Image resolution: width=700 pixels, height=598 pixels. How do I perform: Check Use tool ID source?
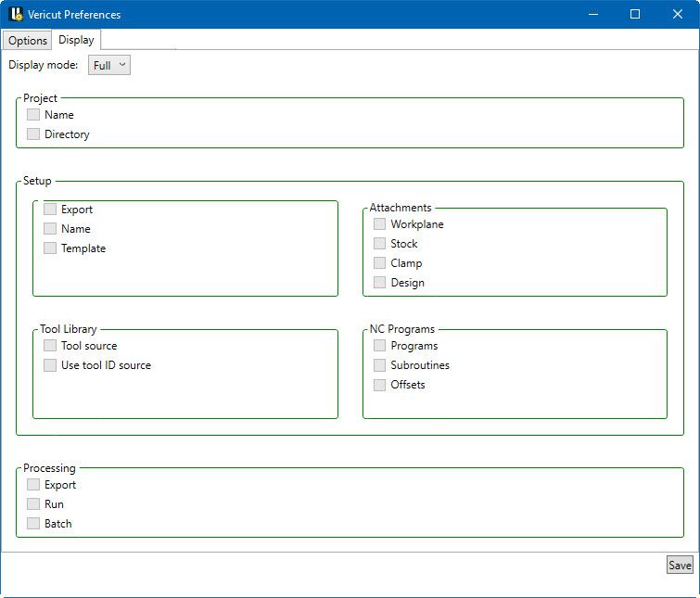click(50, 365)
